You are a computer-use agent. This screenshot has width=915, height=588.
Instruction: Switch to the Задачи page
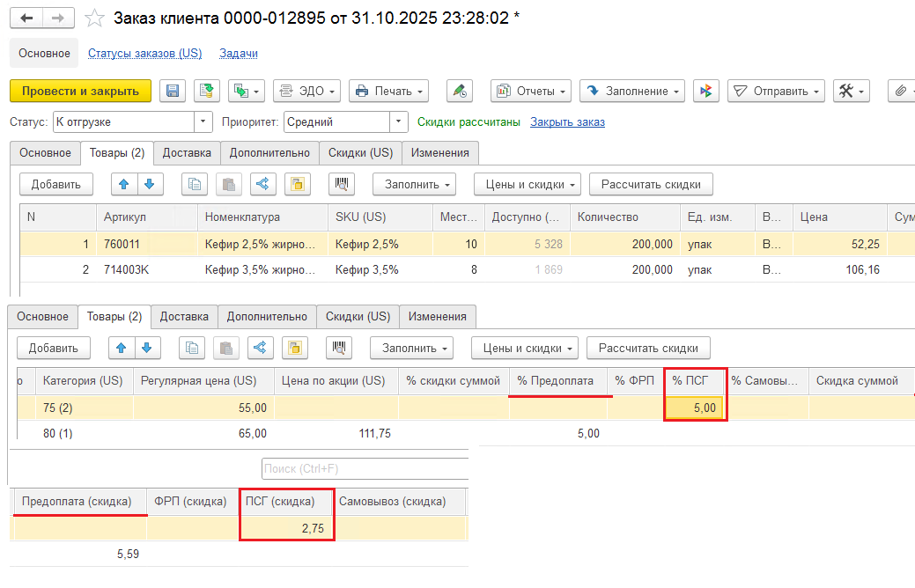click(238, 53)
